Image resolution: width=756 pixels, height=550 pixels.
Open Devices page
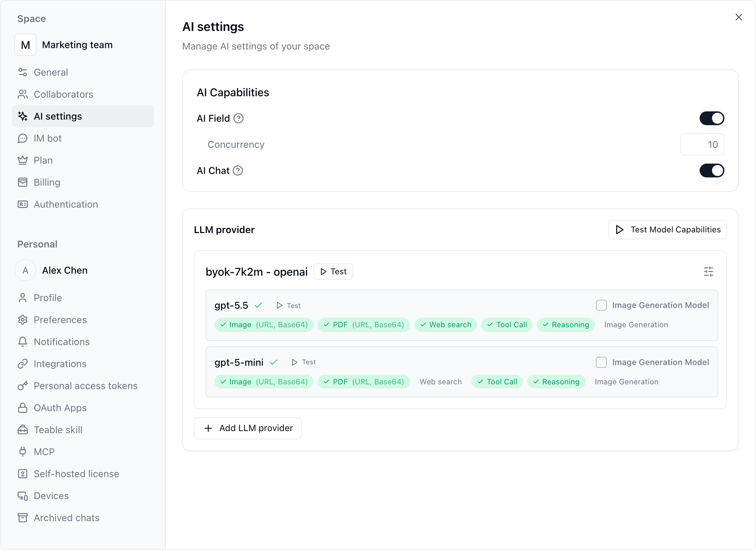click(82, 496)
